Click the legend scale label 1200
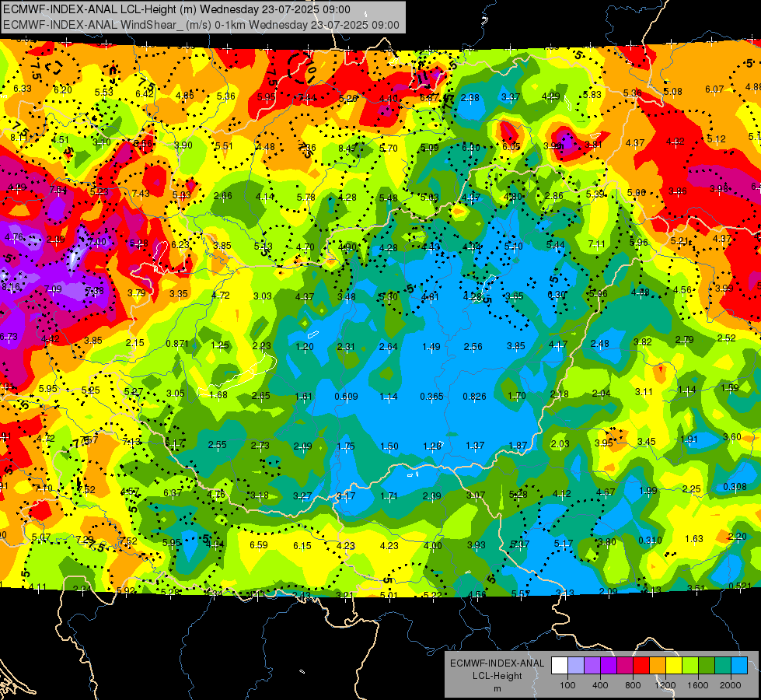761x700 pixels. (x=665, y=685)
